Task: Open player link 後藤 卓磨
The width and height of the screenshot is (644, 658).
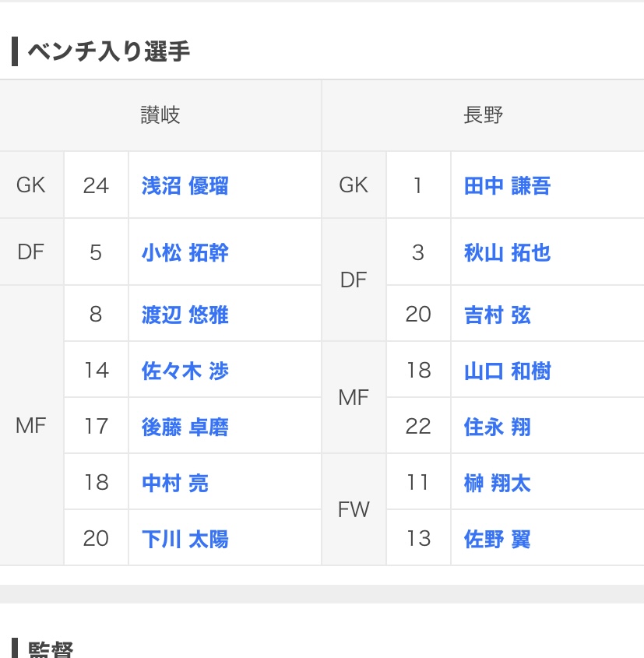Action: [185, 428]
